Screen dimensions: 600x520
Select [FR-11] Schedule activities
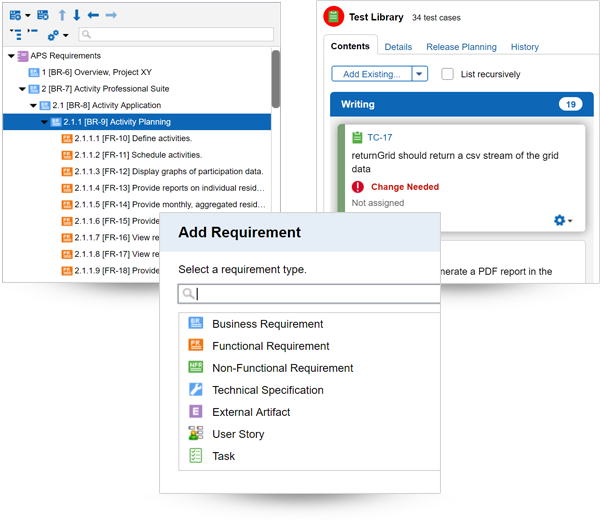[x=138, y=155]
